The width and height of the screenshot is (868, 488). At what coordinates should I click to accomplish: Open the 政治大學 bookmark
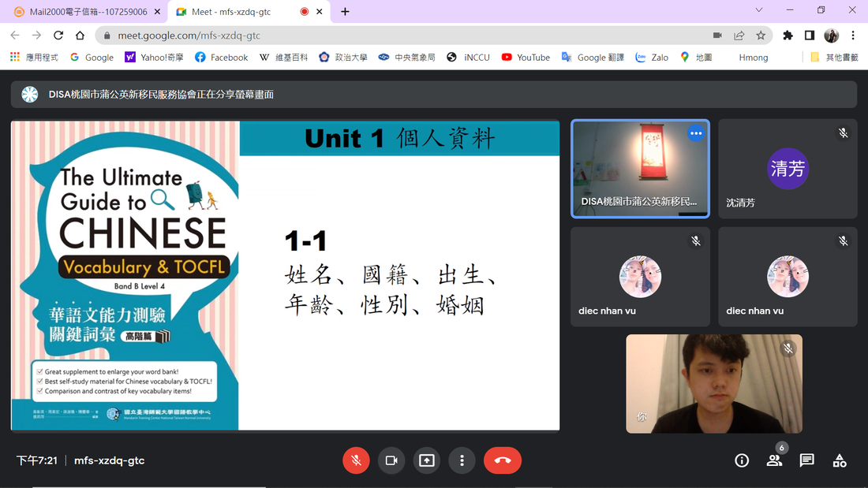(343, 57)
